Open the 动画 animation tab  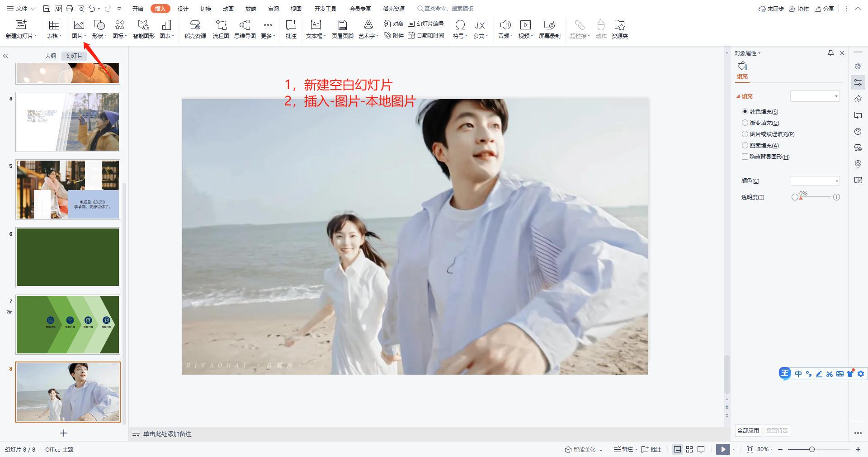click(x=228, y=9)
